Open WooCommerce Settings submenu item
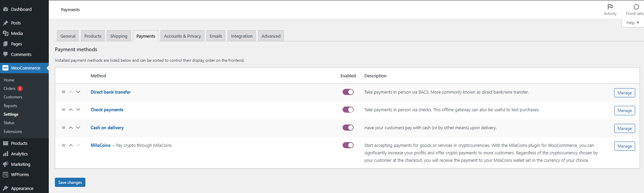The height and width of the screenshot is (193, 644). point(11,114)
